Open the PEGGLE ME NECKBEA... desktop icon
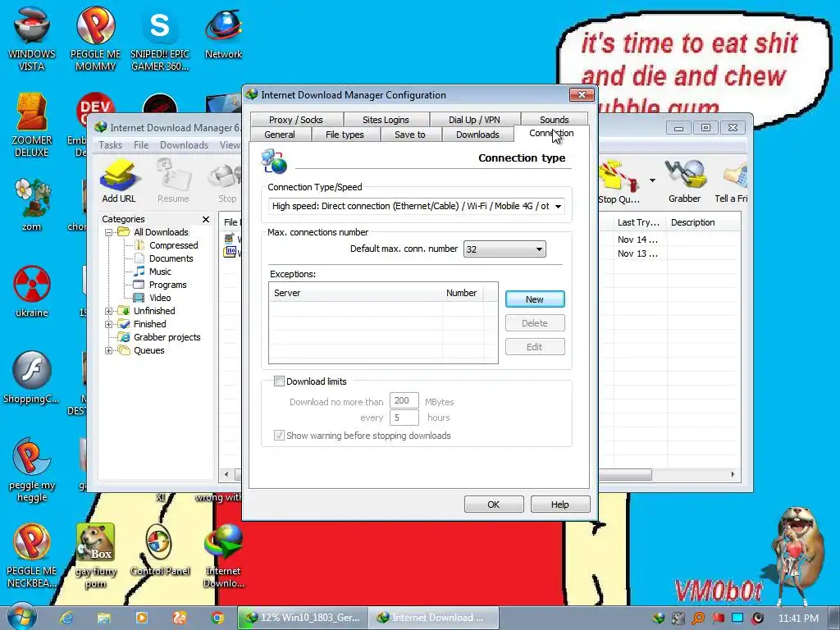Image resolution: width=840 pixels, height=630 pixels. coord(32,556)
